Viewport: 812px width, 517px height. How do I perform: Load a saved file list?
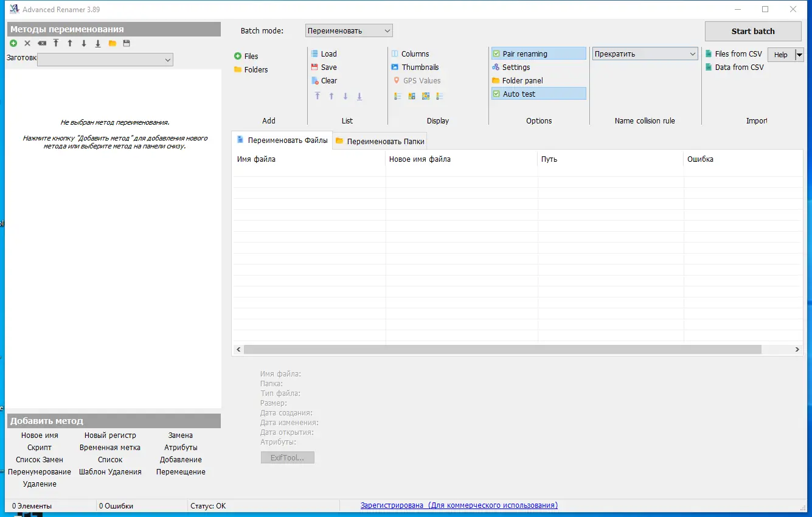pos(324,54)
